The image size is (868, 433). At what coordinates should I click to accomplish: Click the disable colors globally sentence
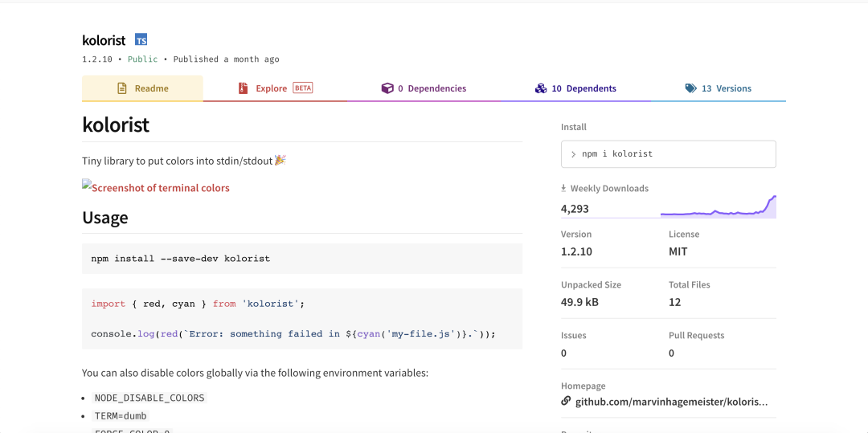(x=256, y=373)
